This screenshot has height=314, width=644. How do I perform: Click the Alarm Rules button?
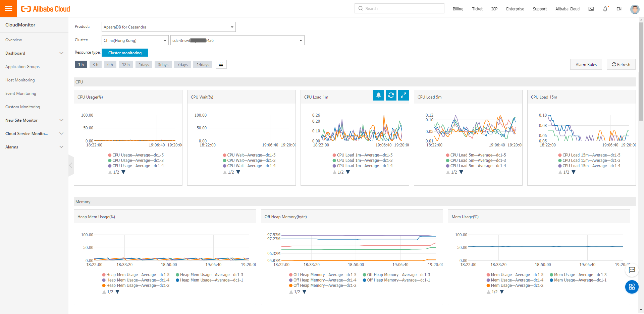586,64
